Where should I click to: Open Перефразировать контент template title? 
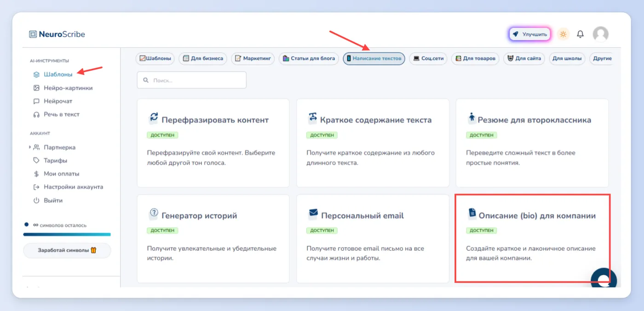point(215,120)
